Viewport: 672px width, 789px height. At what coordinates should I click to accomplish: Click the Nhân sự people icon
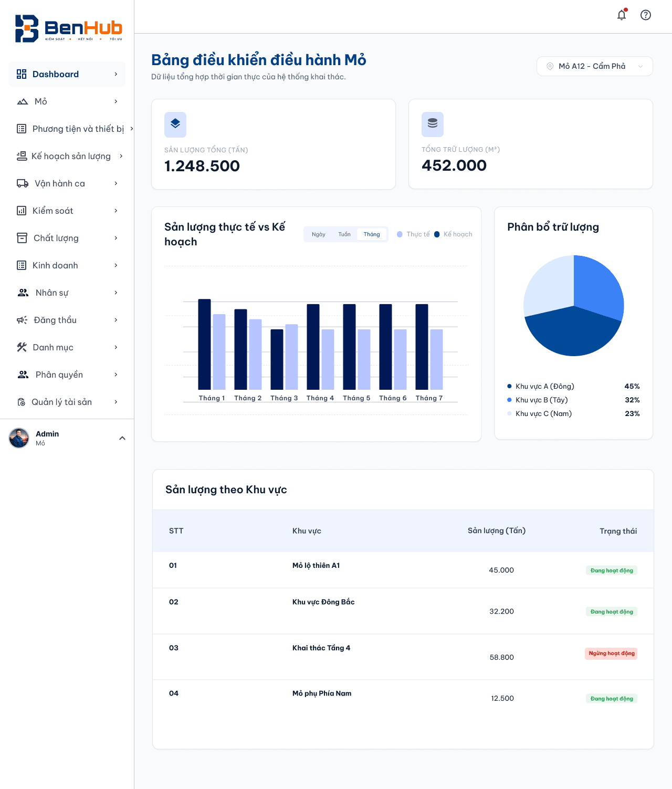pyautogui.click(x=23, y=293)
